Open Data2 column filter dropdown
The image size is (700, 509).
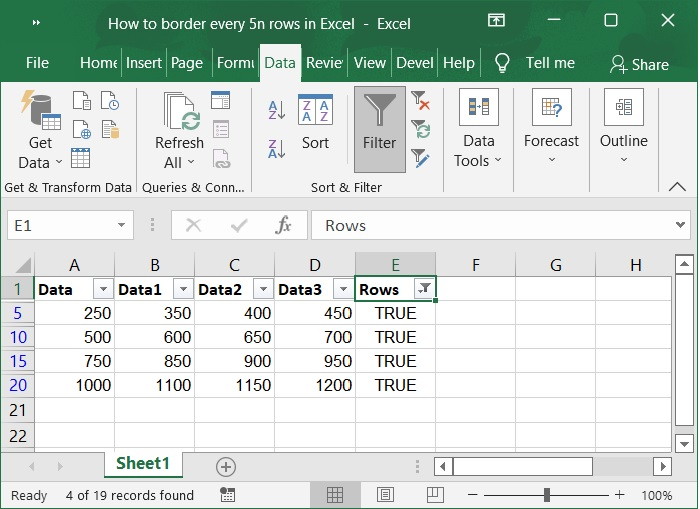click(263, 289)
